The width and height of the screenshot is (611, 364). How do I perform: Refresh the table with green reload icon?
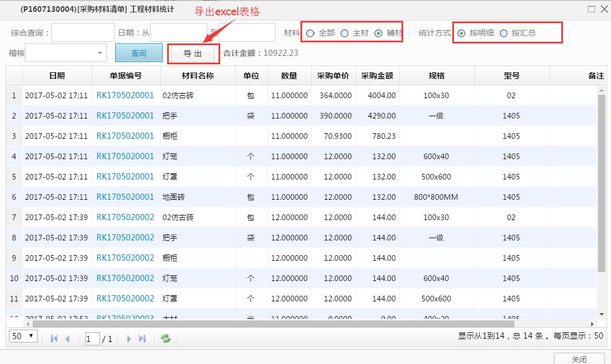pos(165,339)
